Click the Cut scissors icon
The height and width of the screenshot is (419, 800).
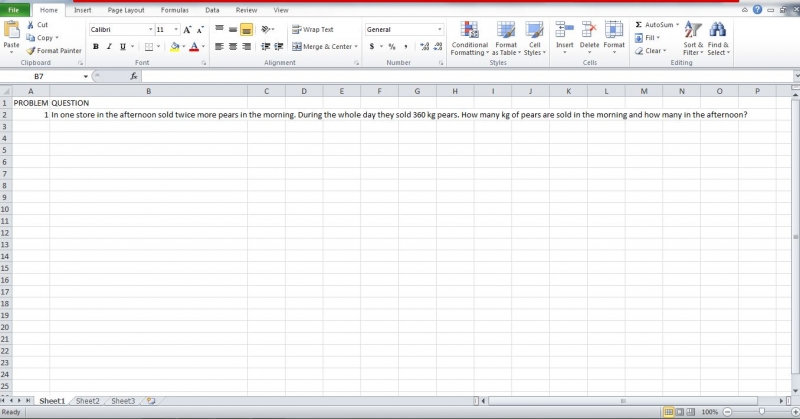31,25
